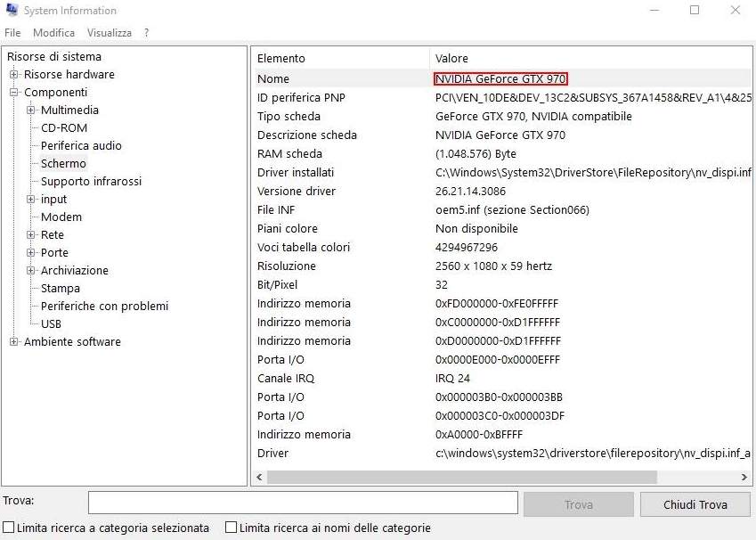Screen dimensions: 756x540
Task: Click the horizontal scrollbar thumb
Action: point(462,478)
